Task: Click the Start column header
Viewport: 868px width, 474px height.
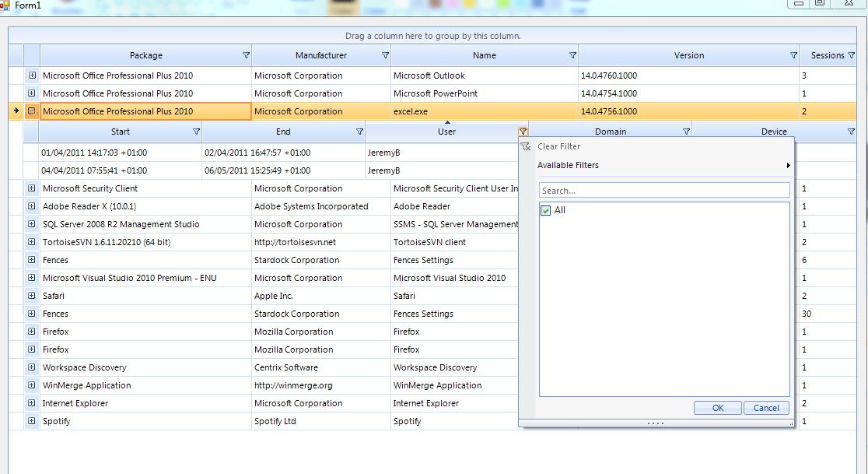Action: pos(120,132)
